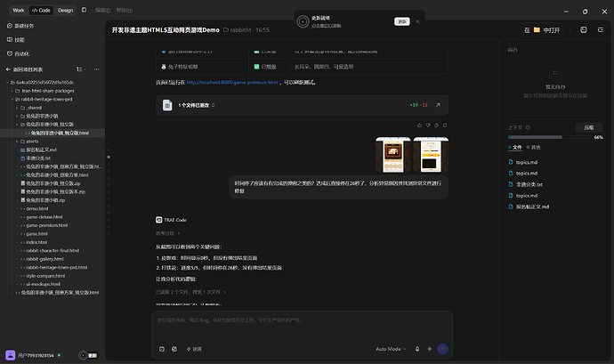This screenshot has width=614, height=364.
Task: Open the terminal panel icon at top right
Action: (x=584, y=29)
